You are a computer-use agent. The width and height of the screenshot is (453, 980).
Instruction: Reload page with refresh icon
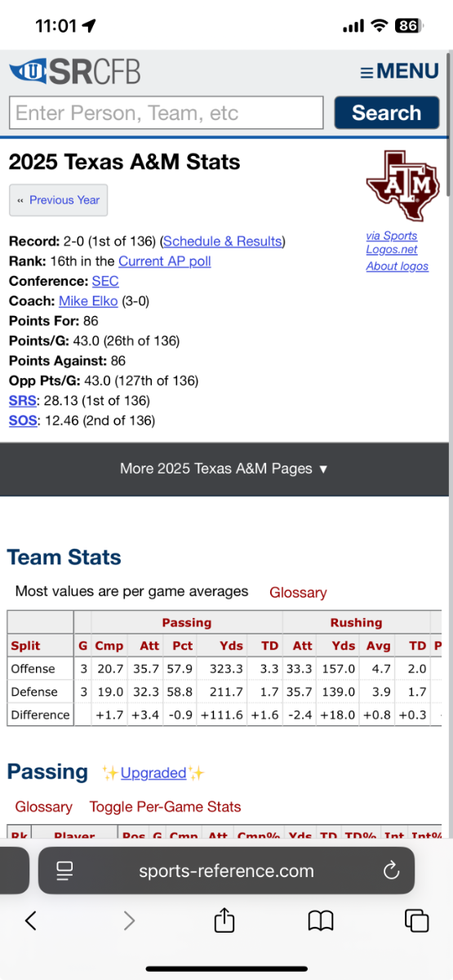click(390, 871)
